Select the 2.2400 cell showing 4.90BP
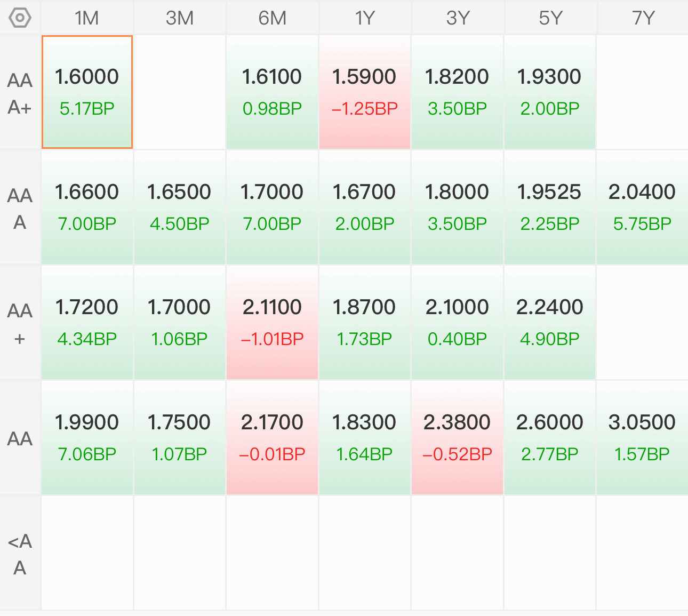This screenshot has height=616, width=688. tap(549, 322)
